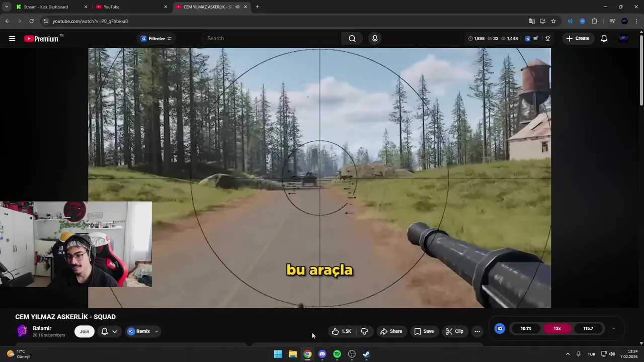Dislike the video with thumbs down
This screenshot has height=362, width=644.
[364, 331]
